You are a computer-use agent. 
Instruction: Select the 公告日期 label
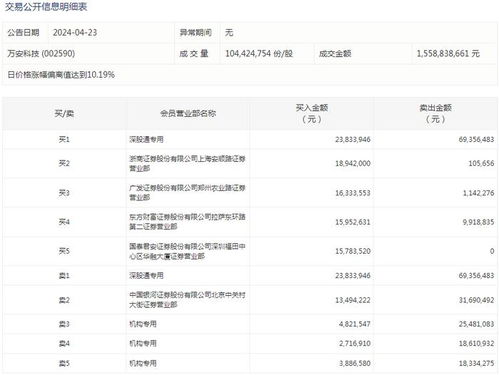click(23, 33)
